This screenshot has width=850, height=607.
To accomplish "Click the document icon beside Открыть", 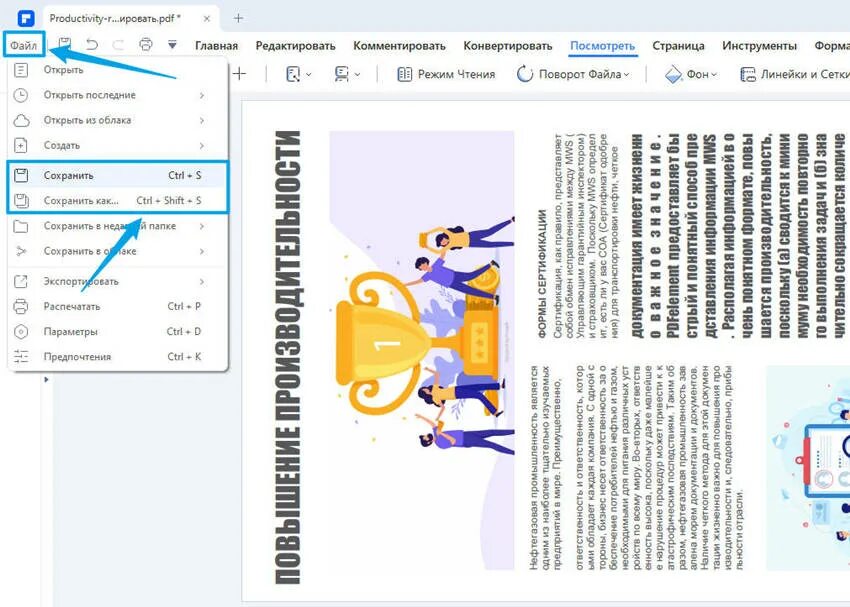I will point(21,70).
